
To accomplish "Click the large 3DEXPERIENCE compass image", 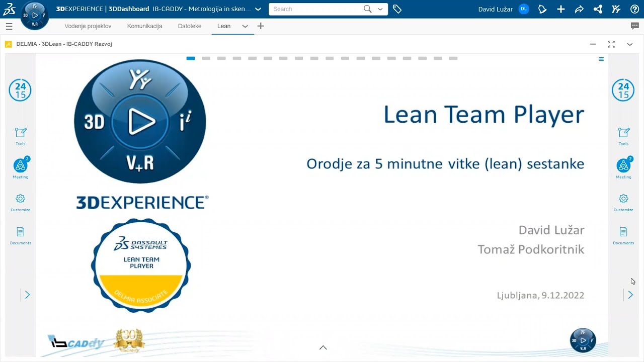I will [x=140, y=121].
